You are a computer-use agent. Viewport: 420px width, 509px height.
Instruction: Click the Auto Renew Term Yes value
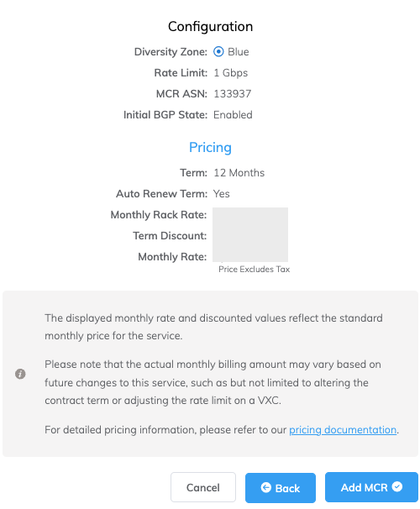[x=222, y=194]
